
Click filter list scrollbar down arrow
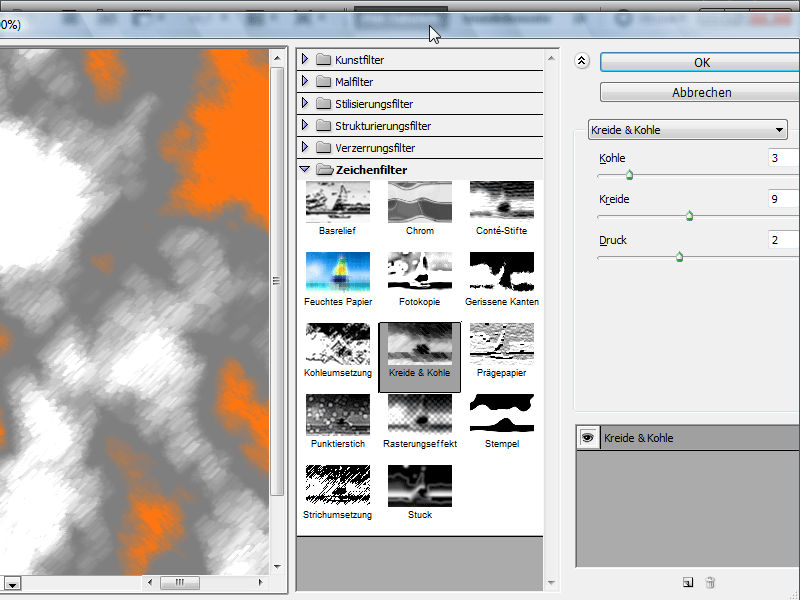(x=551, y=582)
